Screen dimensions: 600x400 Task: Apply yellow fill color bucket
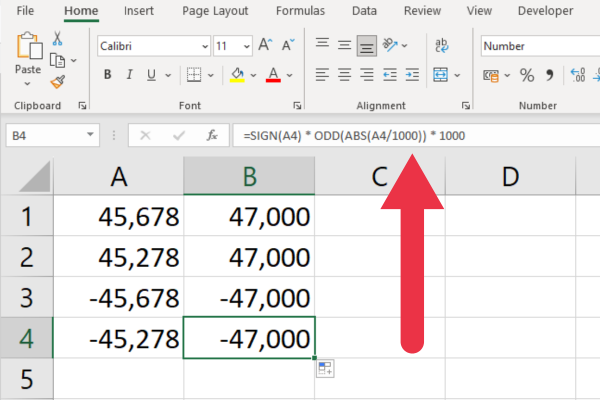pyautogui.click(x=237, y=75)
